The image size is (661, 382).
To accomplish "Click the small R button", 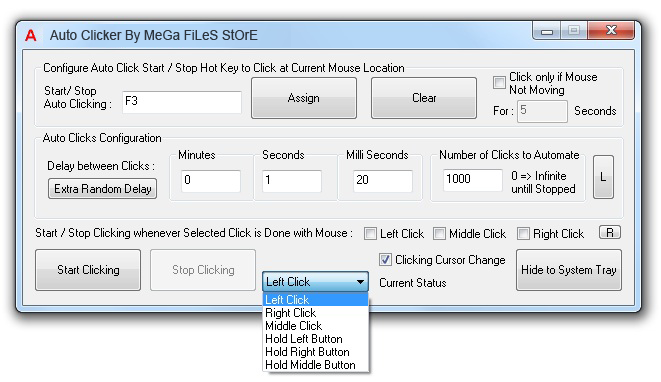I will coord(610,232).
